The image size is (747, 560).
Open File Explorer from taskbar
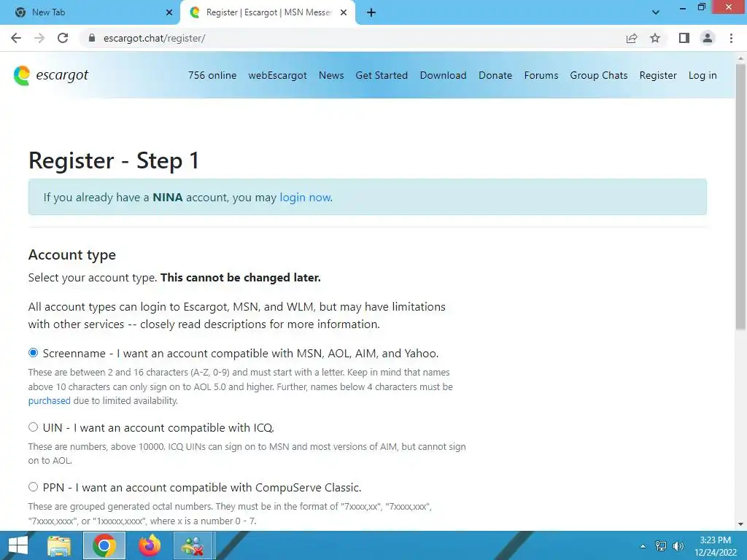58,545
